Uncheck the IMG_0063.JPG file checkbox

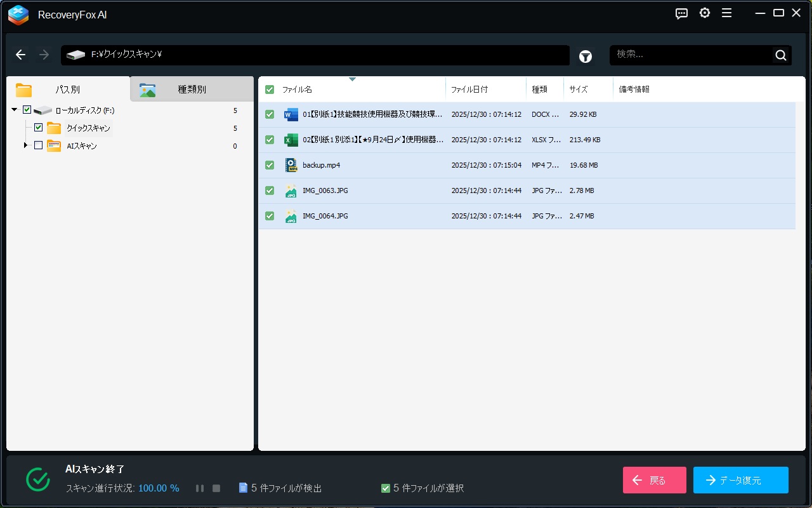coord(270,190)
